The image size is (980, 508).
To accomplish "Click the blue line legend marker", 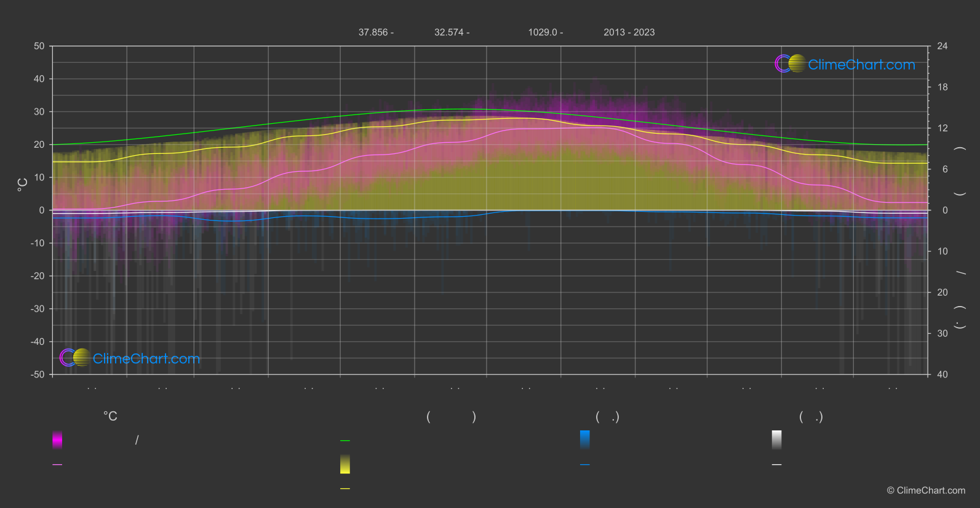I will tap(585, 465).
